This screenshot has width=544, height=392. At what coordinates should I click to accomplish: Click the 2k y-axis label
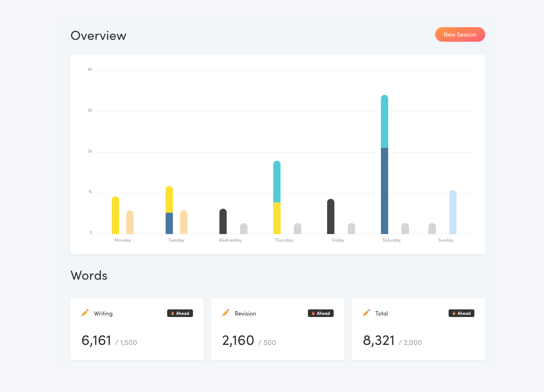tap(90, 151)
